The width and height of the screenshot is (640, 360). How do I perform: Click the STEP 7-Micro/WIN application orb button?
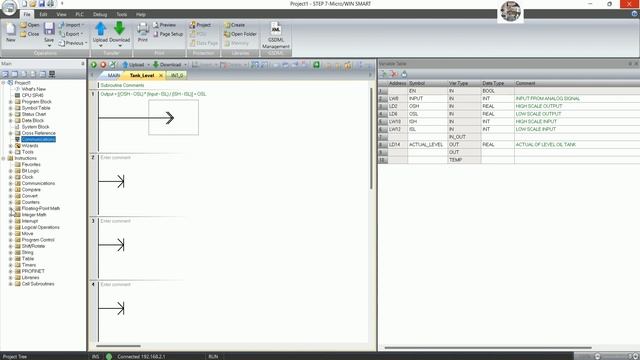pos(9,7)
